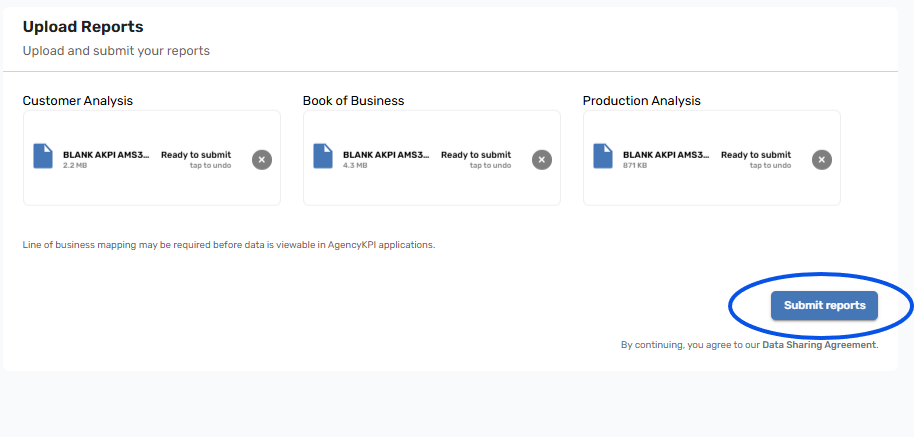Remove the Production Analysis uploaded file
Screen dimensions: 915x437
coord(821,159)
